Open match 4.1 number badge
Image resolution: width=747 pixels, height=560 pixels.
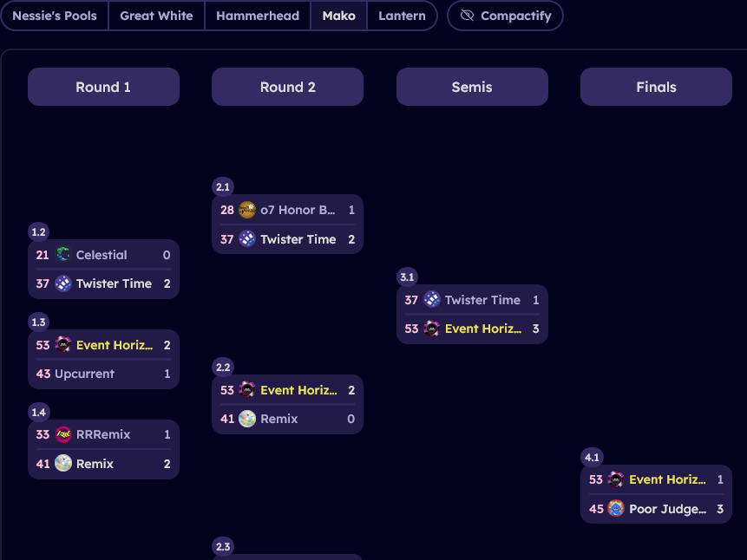(x=592, y=458)
